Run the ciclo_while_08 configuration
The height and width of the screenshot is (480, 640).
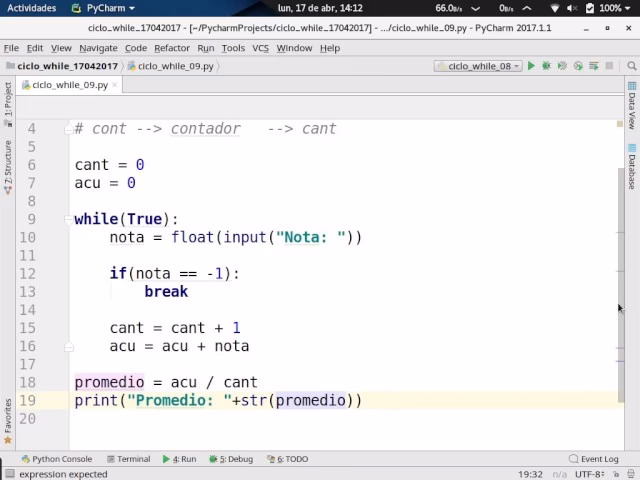click(531, 66)
